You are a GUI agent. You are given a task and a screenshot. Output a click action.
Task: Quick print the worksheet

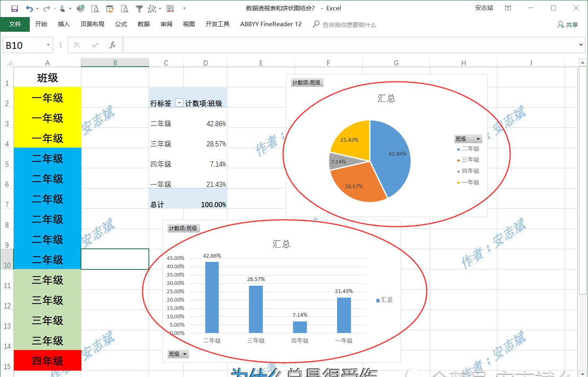coord(81,8)
